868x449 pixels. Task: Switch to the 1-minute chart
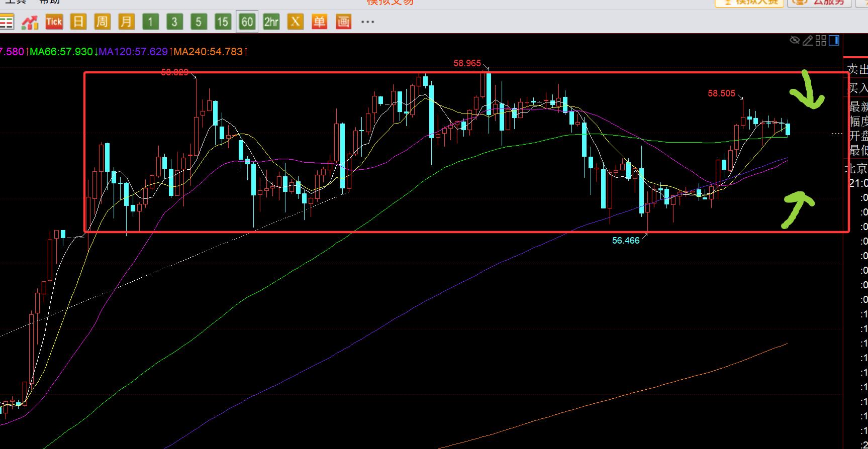[x=150, y=22]
